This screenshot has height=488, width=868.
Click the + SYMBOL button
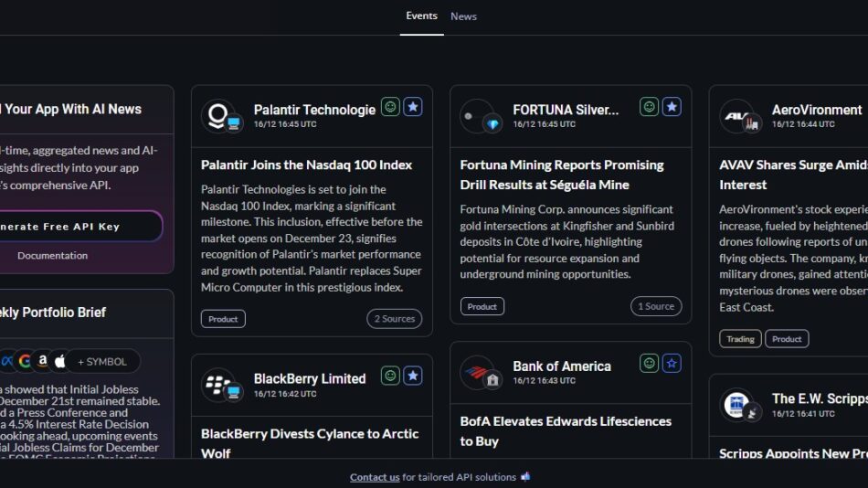(x=101, y=362)
